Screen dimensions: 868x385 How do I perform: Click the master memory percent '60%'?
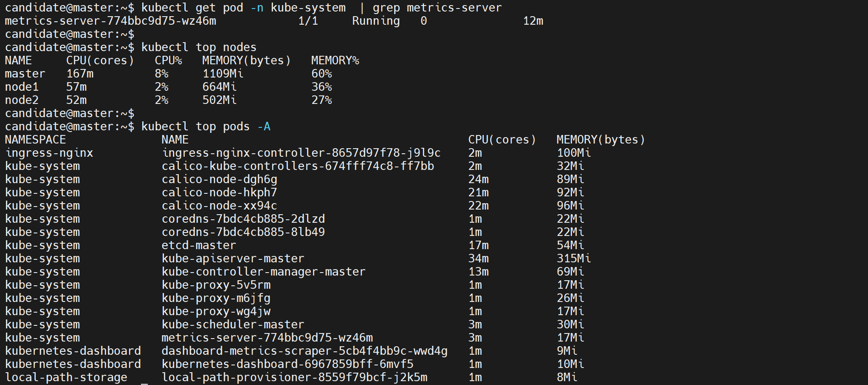[322, 74]
